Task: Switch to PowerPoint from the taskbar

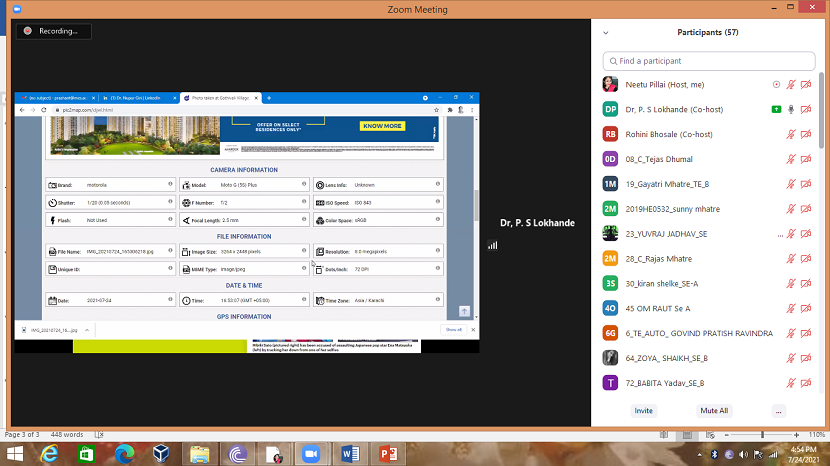Action: (x=388, y=454)
